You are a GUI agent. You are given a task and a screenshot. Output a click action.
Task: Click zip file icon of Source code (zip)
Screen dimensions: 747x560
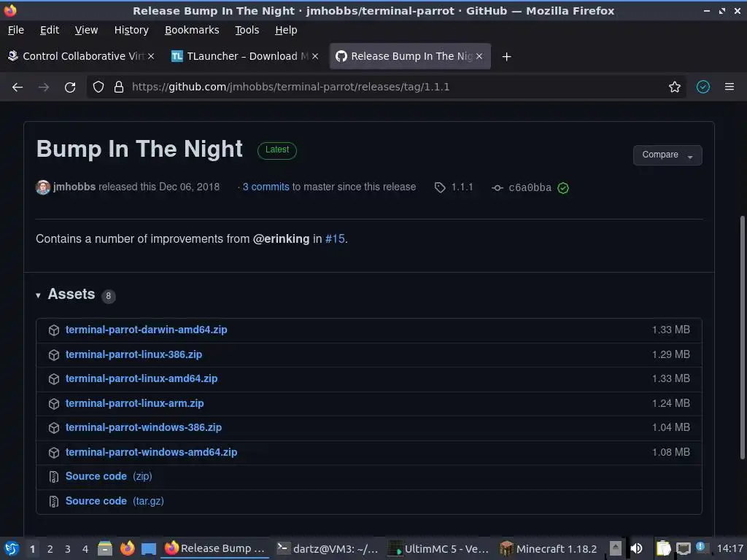(x=54, y=477)
